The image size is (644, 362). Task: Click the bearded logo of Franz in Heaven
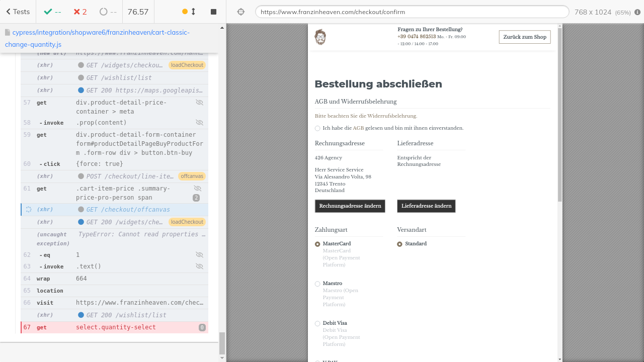[x=320, y=37]
